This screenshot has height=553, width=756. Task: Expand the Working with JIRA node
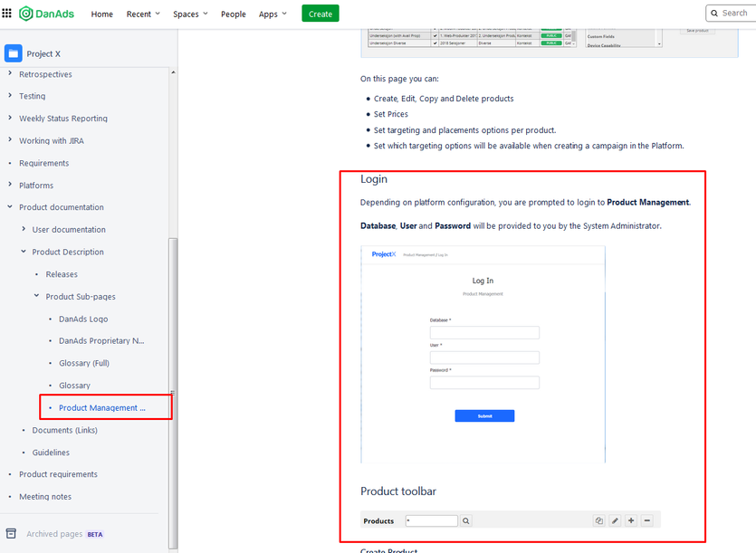[10, 139]
